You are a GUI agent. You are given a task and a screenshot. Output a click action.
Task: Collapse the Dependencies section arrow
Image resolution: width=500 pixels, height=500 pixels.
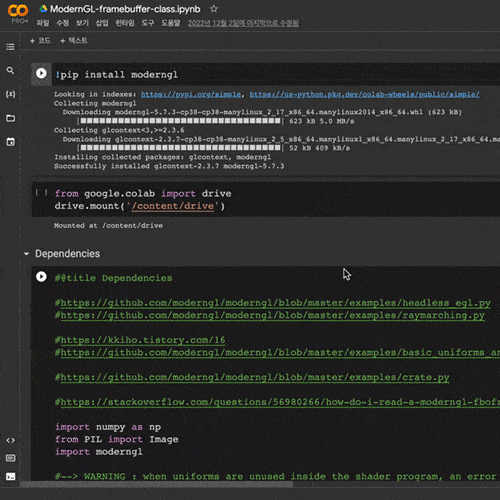click(x=26, y=254)
